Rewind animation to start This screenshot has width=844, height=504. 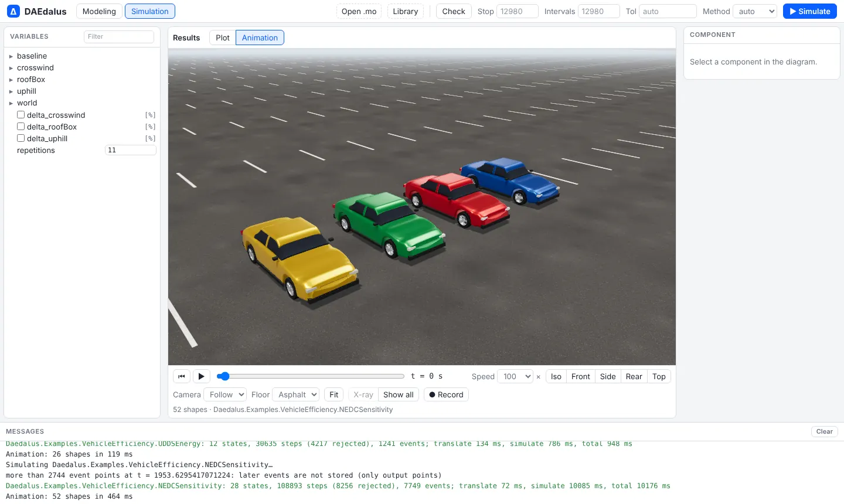tap(182, 376)
